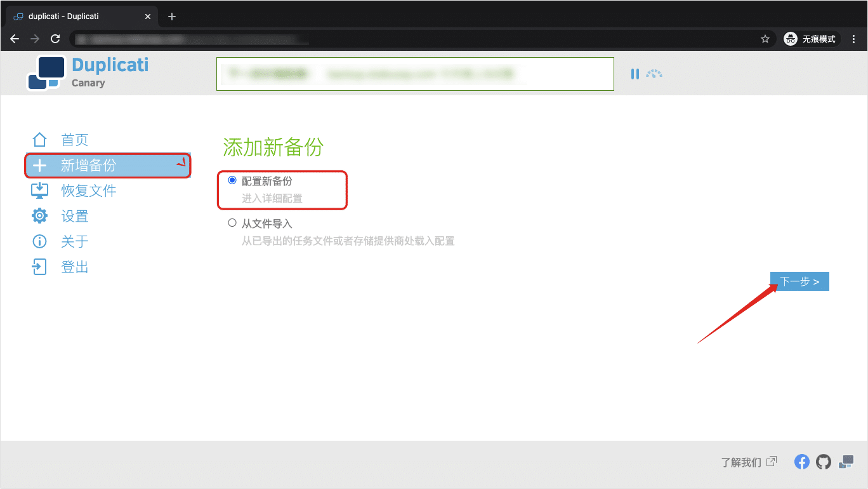868x489 pixels.
Task: Go back in browser history
Action: (15, 39)
